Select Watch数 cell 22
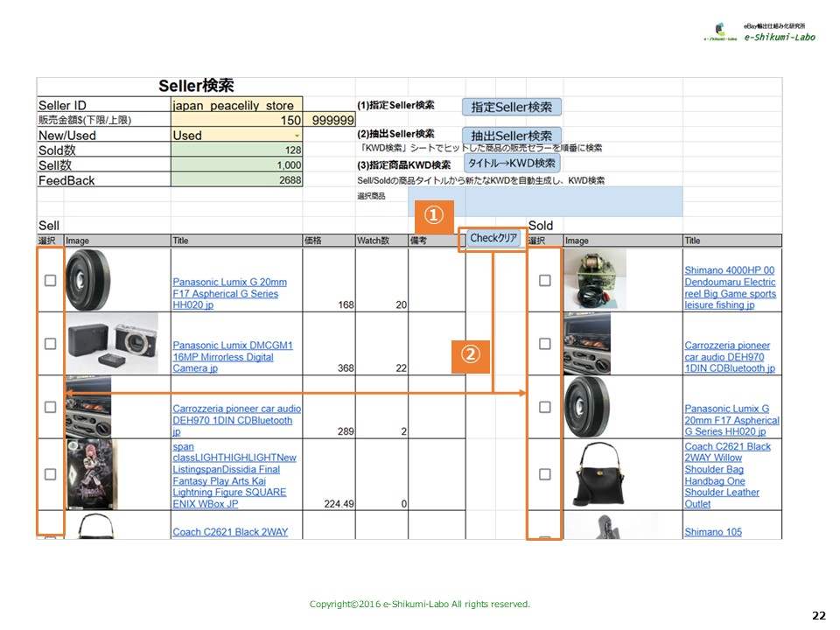 (x=381, y=343)
